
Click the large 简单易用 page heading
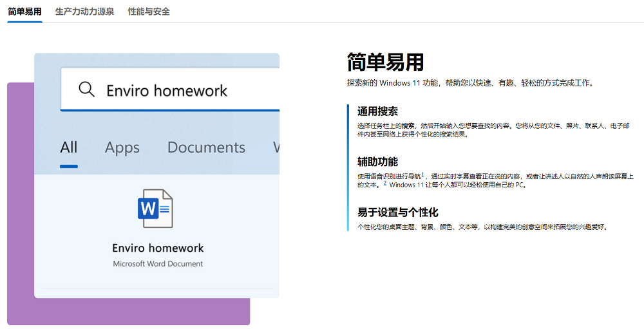385,62
